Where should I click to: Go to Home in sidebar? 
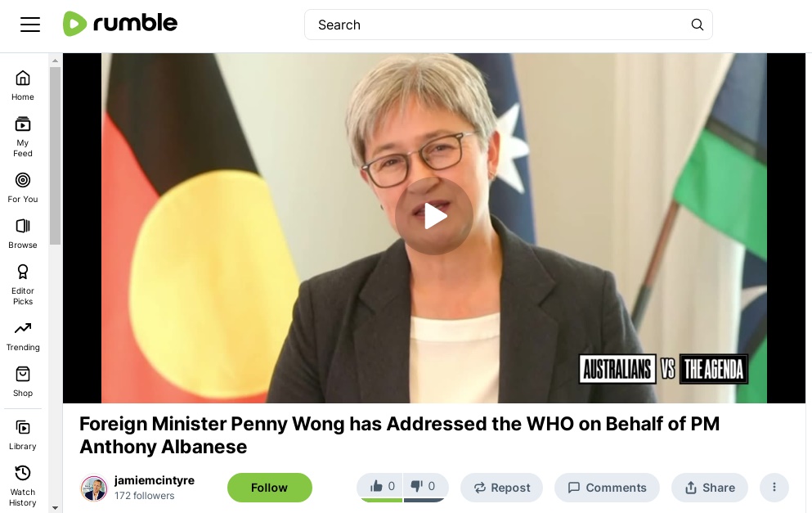click(x=23, y=85)
